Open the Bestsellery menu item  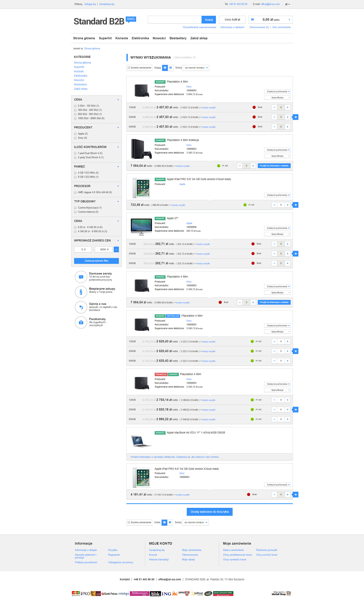click(x=178, y=38)
